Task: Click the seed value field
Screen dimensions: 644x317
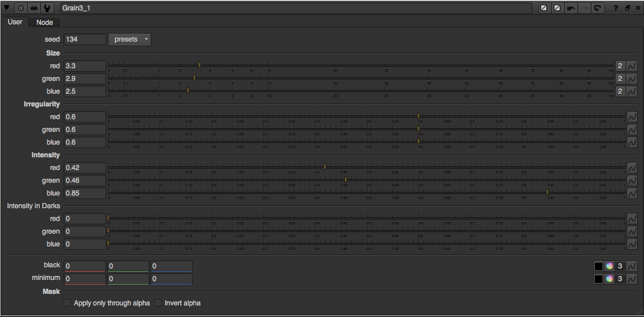Action: pos(84,39)
